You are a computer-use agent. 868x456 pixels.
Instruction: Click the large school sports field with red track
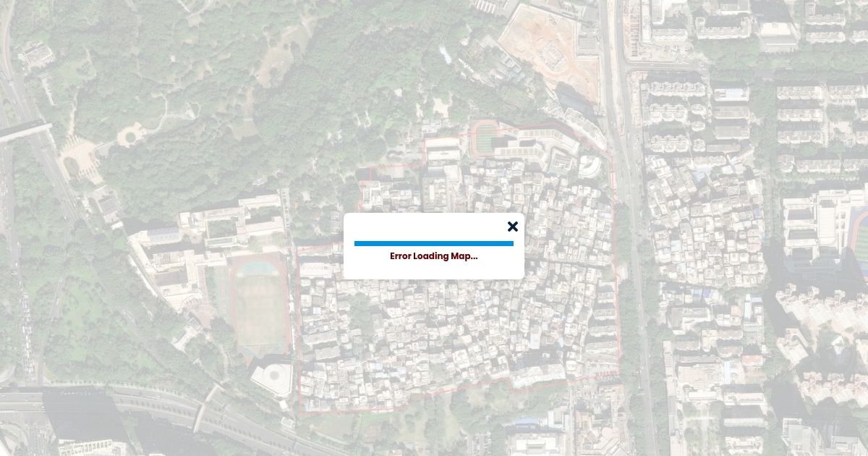tap(260, 305)
